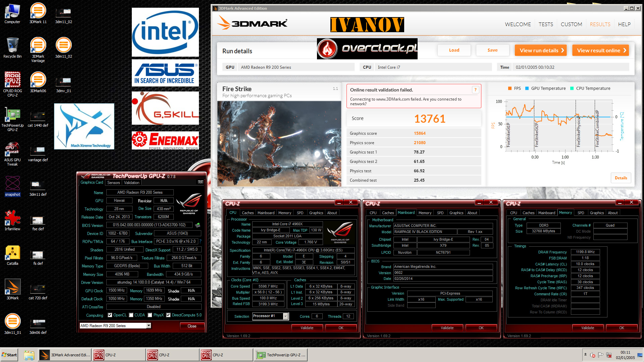
Task: Open the SPD tab in Memory CPU-Z window
Action: coord(581,213)
